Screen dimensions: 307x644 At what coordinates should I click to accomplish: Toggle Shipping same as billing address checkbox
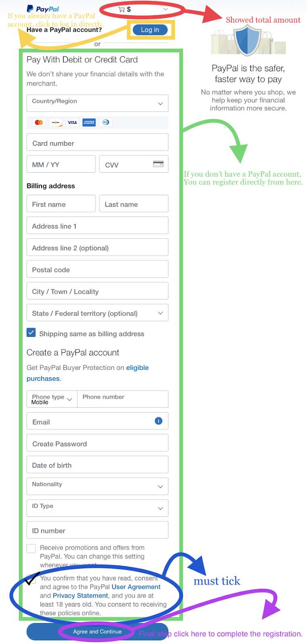(x=31, y=332)
